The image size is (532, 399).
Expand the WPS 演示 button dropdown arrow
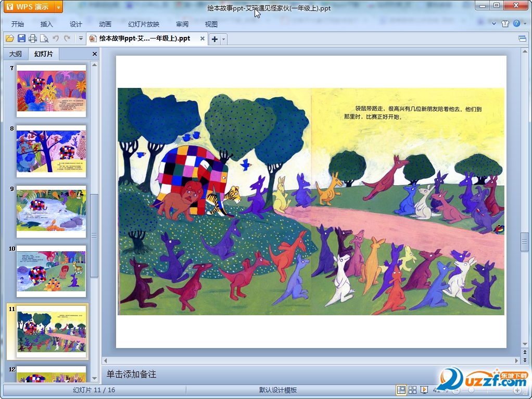click(x=58, y=7)
